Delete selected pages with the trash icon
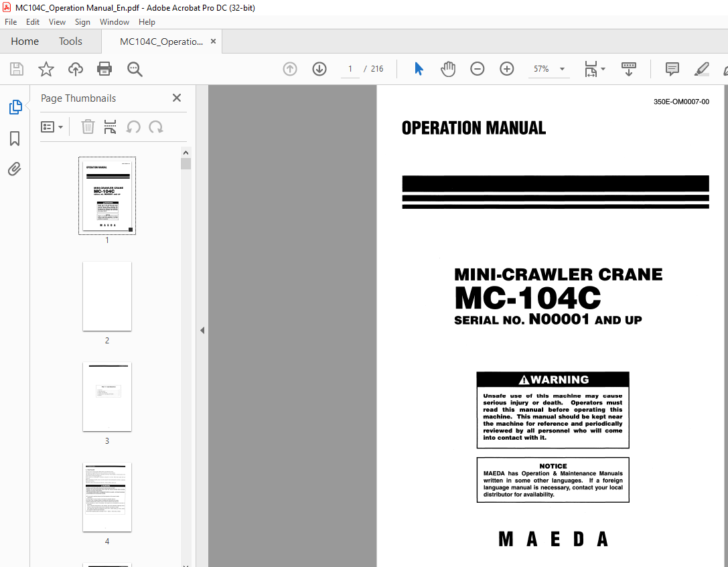The height and width of the screenshot is (567, 728). click(88, 127)
